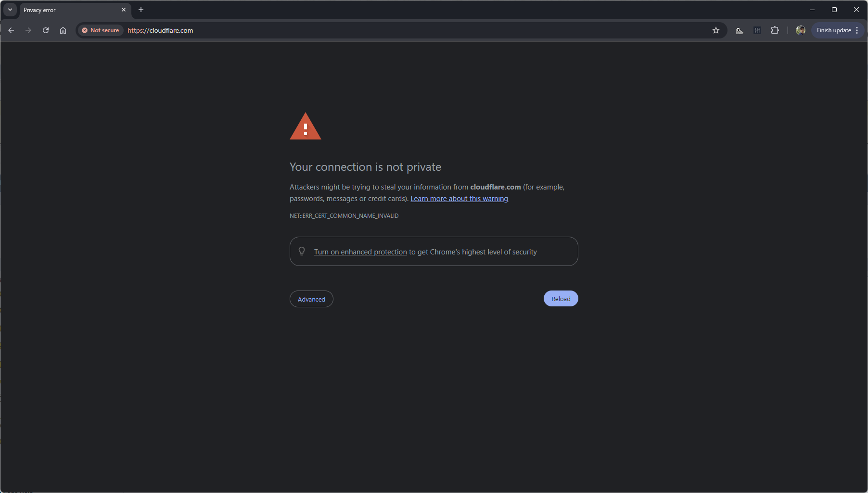868x493 pixels.
Task: Maximize or restore the Chrome window
Action: [x=834, y=10]
